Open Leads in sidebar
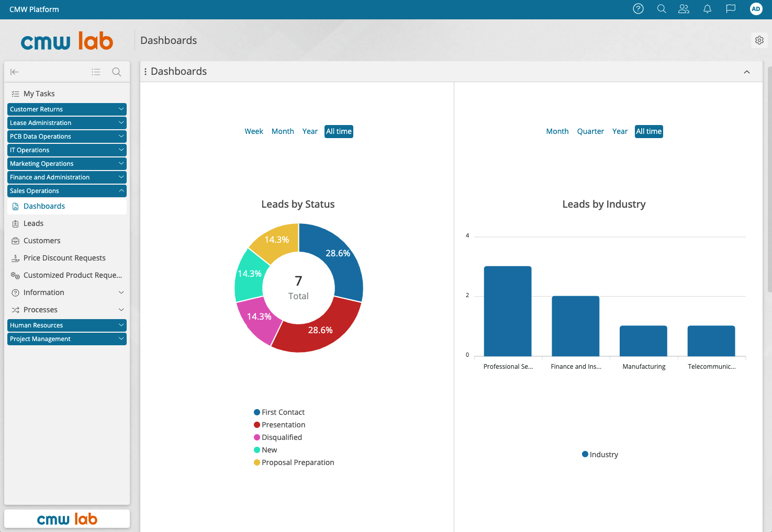Image resolution: width=772 pixels, height=532 pixels. coord(67,223)
